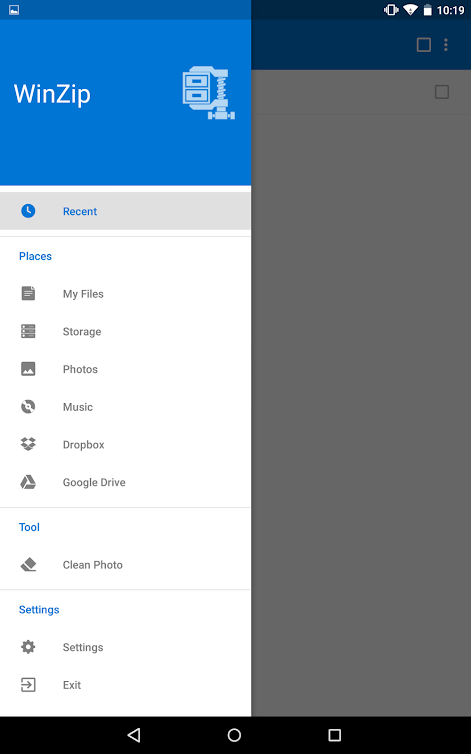
Task: Click the WinZip logo in drawer header
Action: pyautogui.click(x=209, y=93)
